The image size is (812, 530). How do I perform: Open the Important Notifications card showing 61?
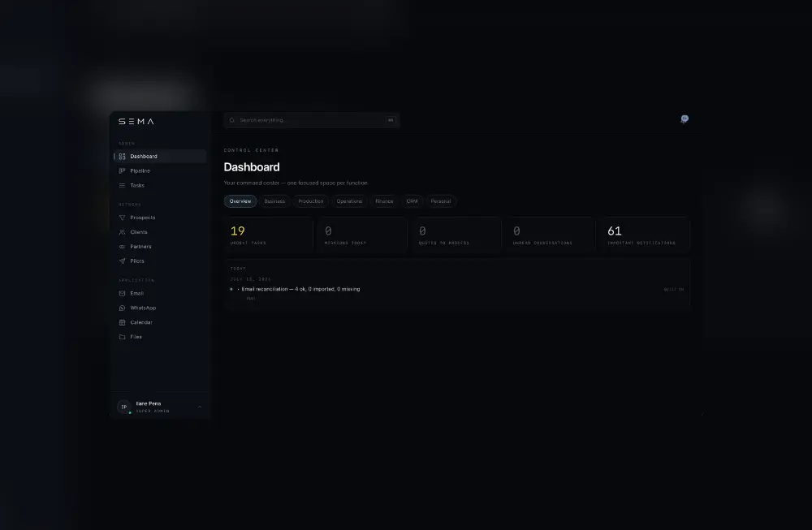(646, 235)
